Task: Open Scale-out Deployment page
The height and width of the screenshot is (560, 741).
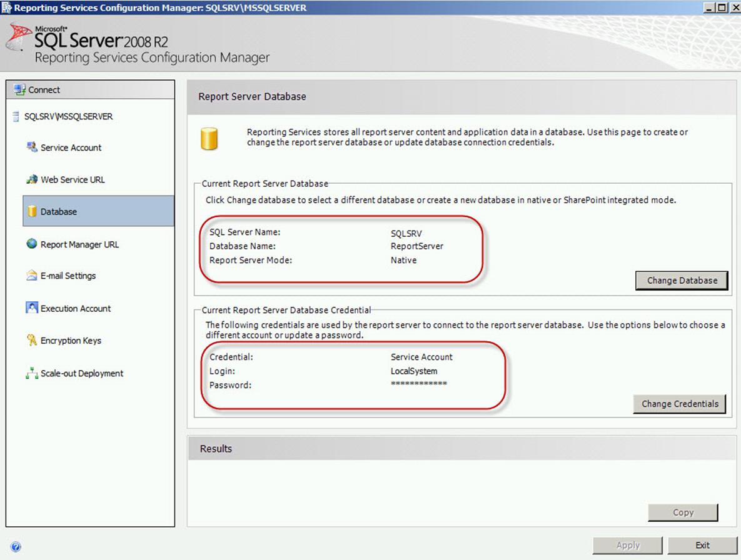Action: 82,374
